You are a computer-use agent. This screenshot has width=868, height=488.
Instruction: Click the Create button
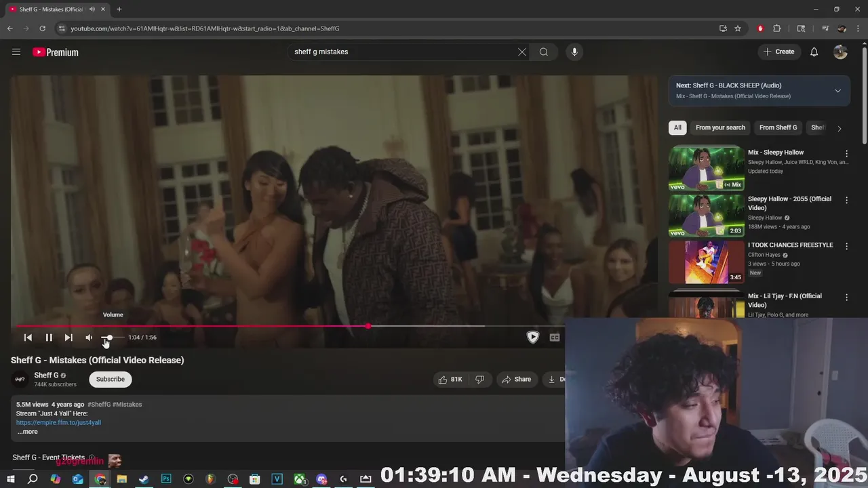778,52
